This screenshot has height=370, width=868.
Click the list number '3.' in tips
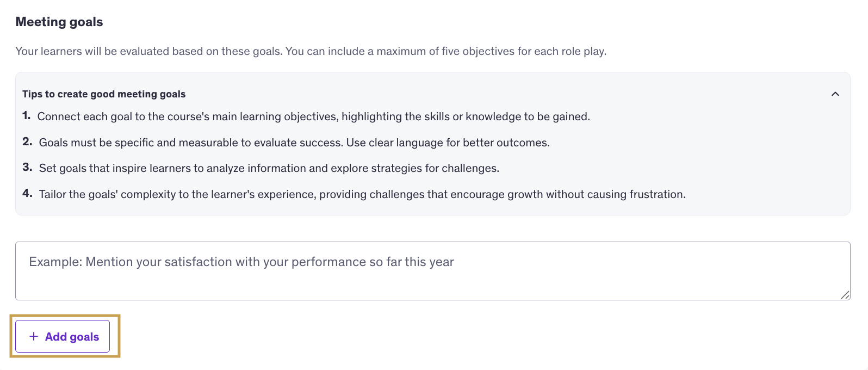(x=27, y=168)
